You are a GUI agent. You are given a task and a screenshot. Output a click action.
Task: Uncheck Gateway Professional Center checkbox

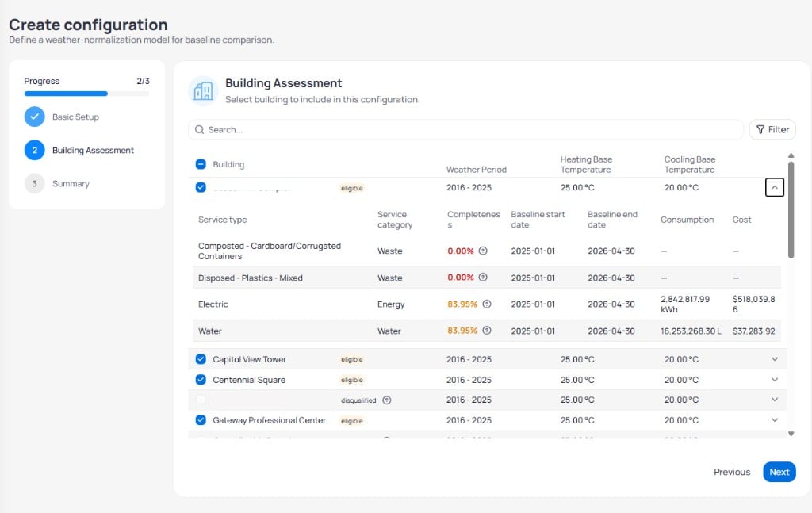coord(201,419)
